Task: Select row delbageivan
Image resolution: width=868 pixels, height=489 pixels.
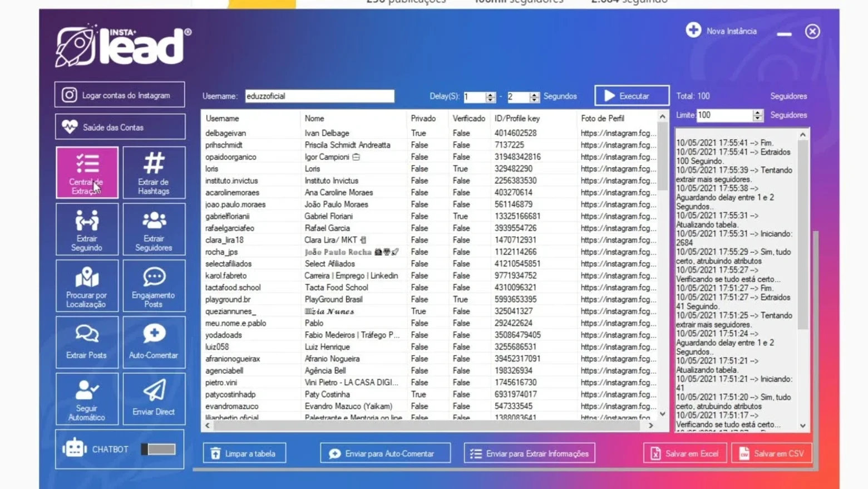Action: coord(429,133)
